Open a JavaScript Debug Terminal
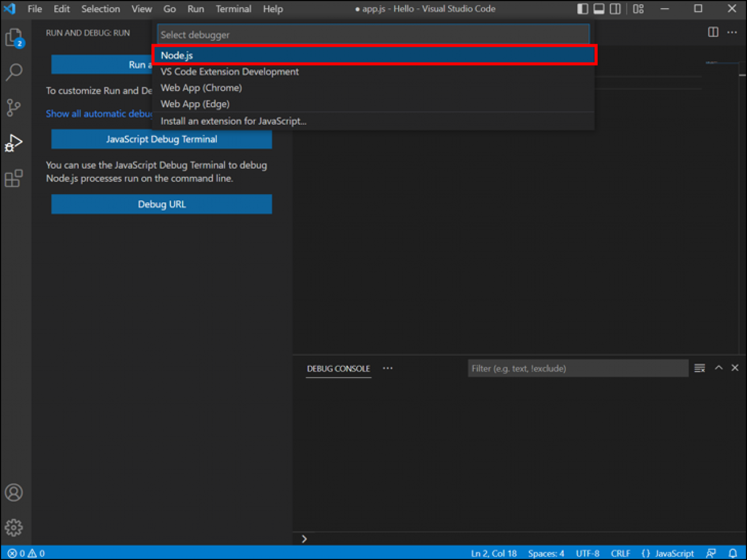Screen dimensions: 747x560 [x=162, y=139]
